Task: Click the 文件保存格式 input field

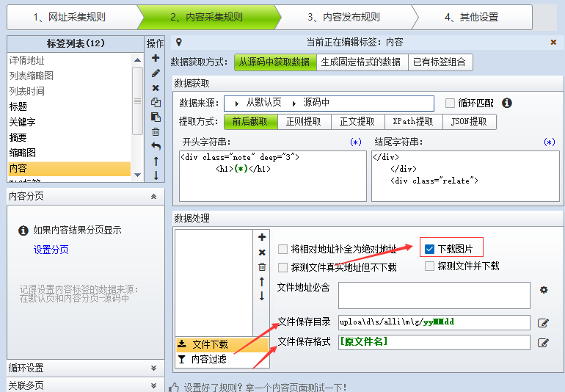Action: tap(434, 342)
